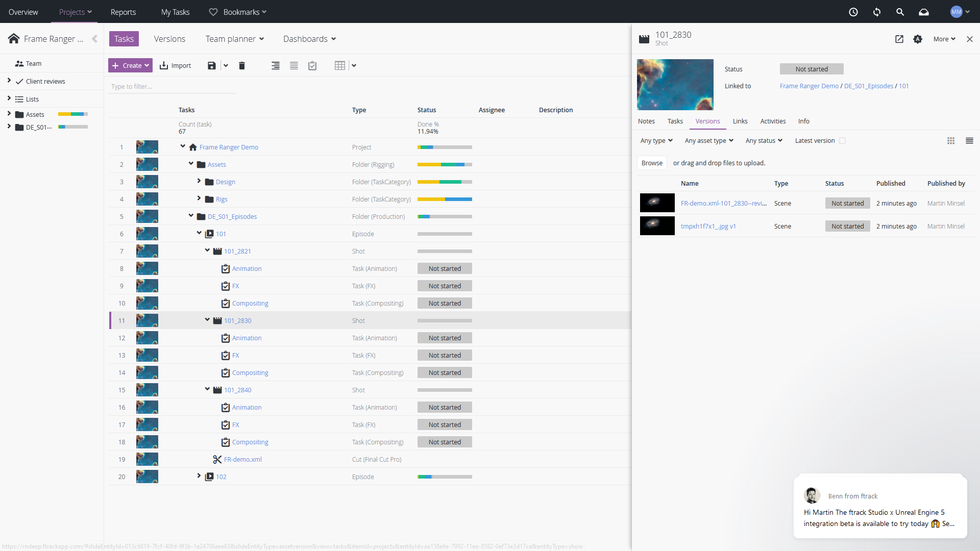
Task: Toggle the Latest version checkbox
Action: click(843, 141)
